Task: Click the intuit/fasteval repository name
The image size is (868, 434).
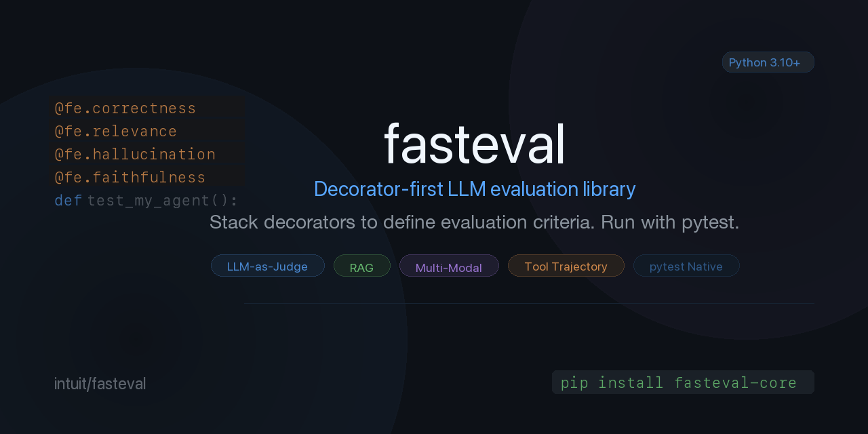Action: (x=100, y=384)
